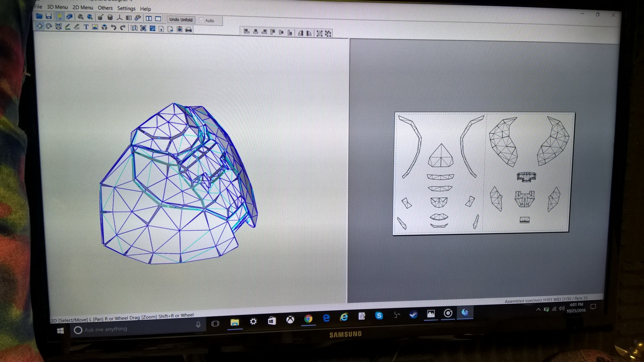
Task: Switch to Pepakura Designer taskbar icon
Action: pyautogui.click(x=465, y=313)
